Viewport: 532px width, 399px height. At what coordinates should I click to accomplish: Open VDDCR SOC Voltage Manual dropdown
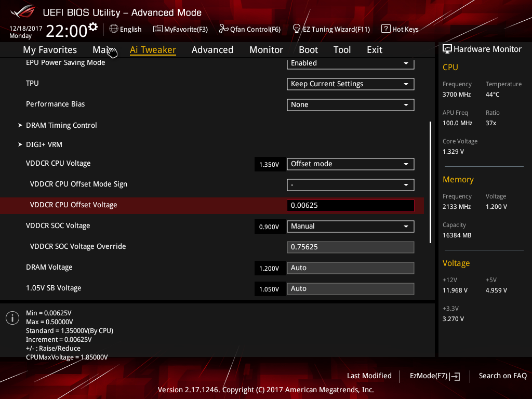pyautogui.click(x=351, y=227)
